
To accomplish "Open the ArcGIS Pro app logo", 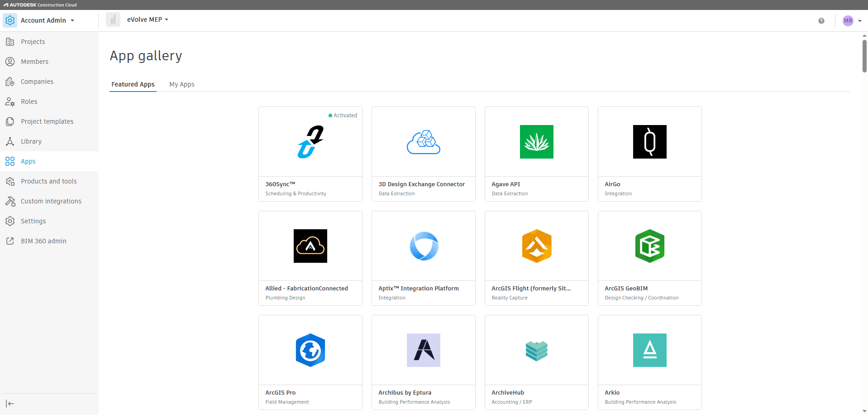I will [x=310, y=350].
